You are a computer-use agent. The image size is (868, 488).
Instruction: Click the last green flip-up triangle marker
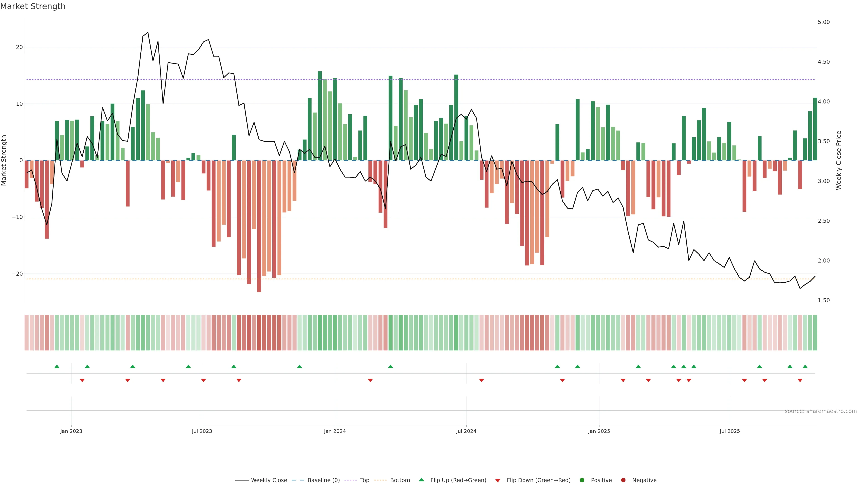coord(805,366)
